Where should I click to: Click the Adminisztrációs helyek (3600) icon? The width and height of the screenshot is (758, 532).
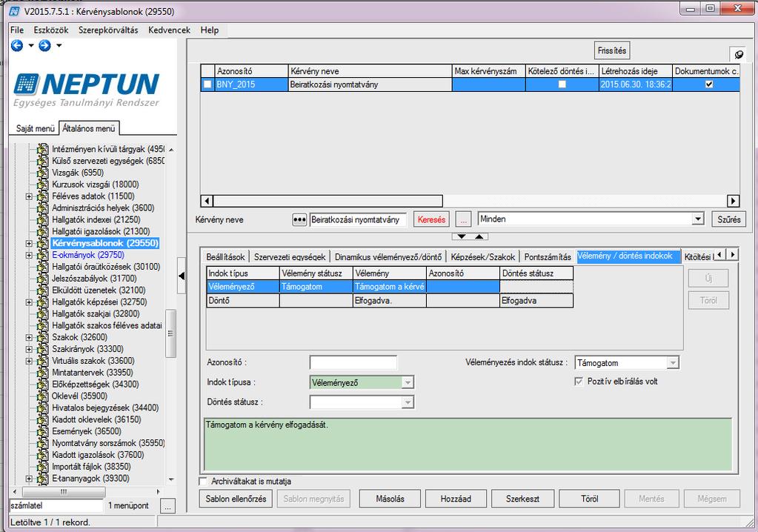[43, 207]
